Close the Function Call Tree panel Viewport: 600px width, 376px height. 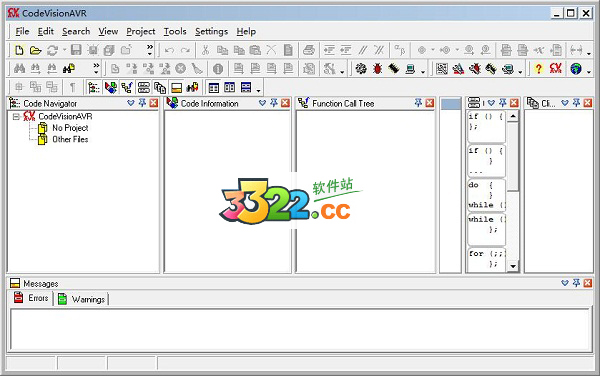pos(430,103)
